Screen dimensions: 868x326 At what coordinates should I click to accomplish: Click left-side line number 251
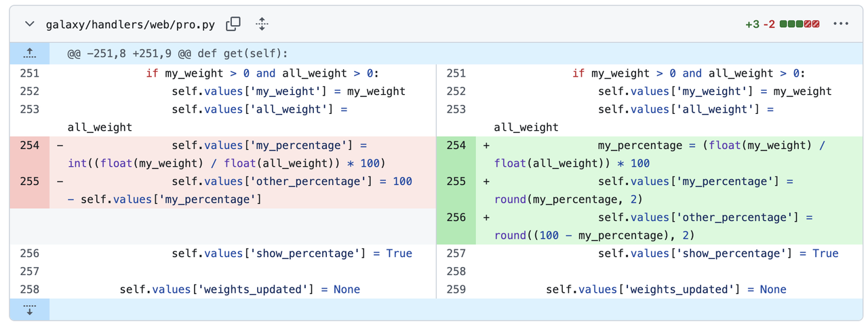(x=29, y=73)
